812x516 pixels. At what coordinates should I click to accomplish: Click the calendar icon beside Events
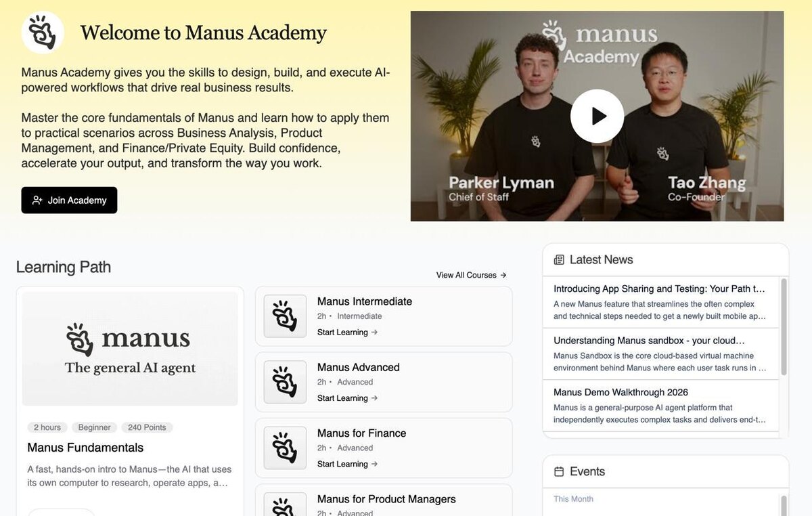click(559, 472)
